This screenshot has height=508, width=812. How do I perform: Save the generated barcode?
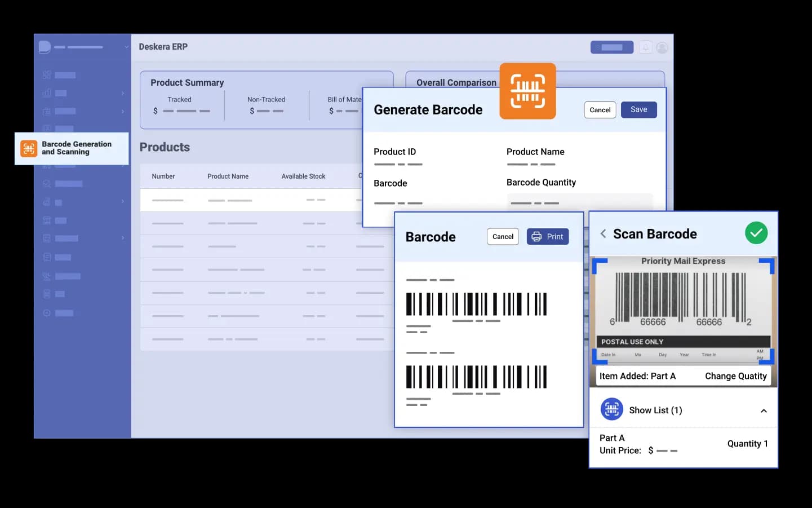(638, 110)
